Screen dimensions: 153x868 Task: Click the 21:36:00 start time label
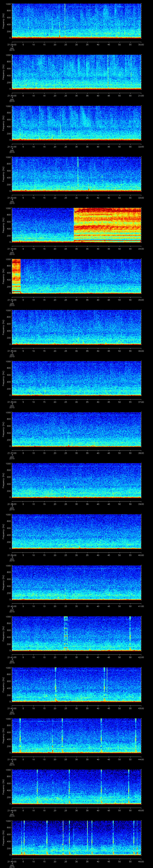12,402
